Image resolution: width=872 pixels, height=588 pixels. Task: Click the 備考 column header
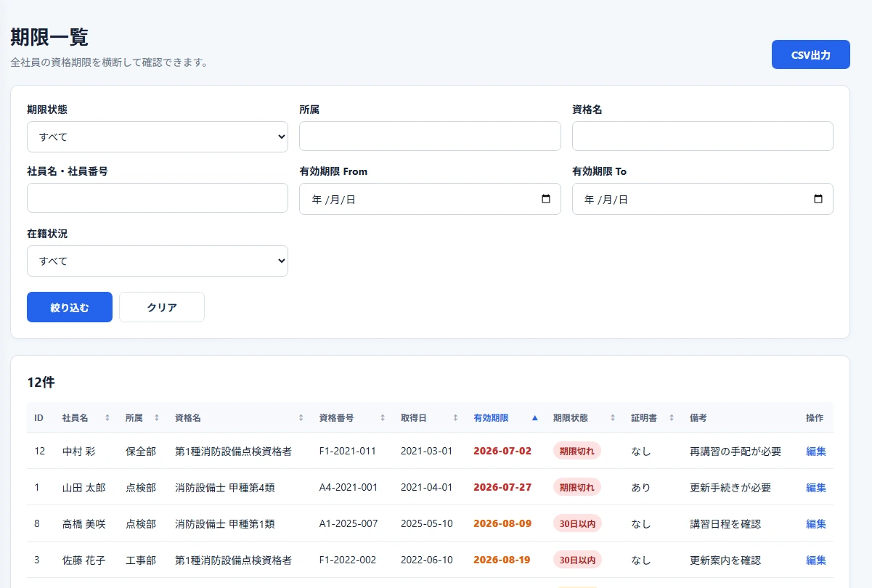(x=698, y=418)
